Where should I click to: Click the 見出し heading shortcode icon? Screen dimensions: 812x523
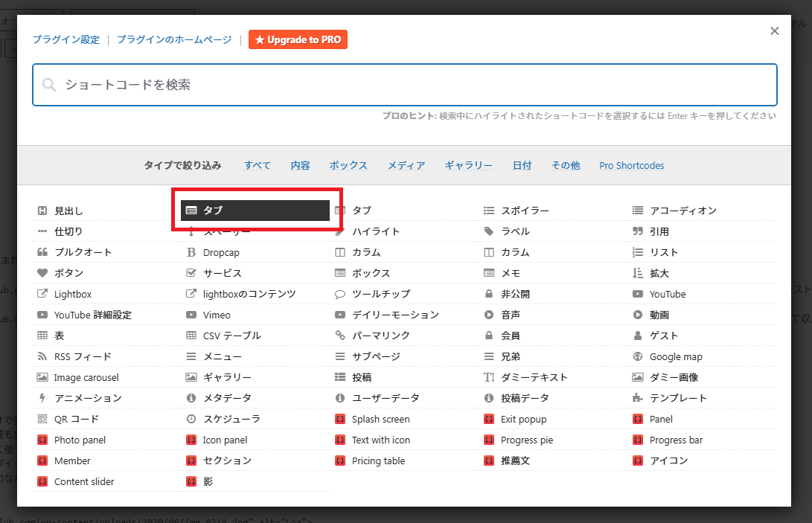click(x=42, y=211)
